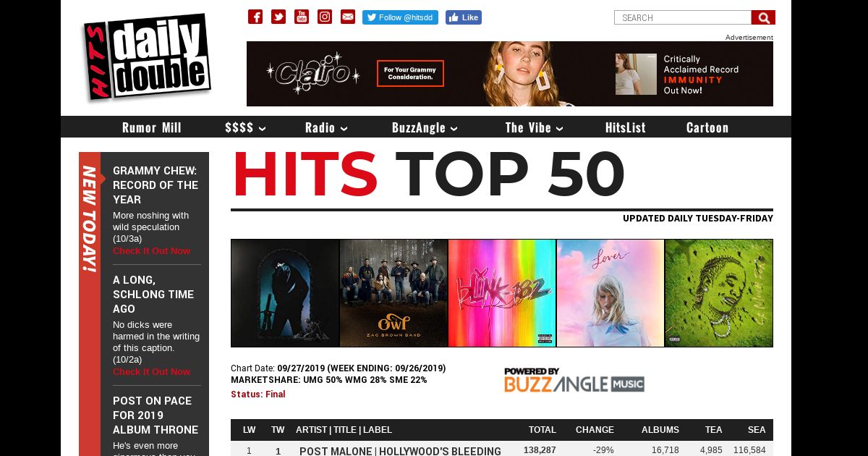Click the TW column header
This screenshot has height=456, width=868.
coord(278,430)
